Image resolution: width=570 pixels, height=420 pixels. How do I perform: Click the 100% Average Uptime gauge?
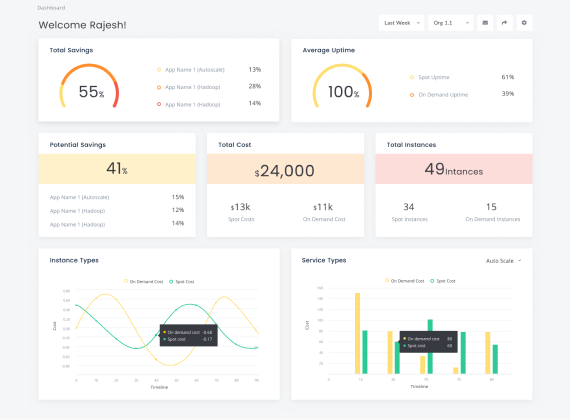(342, 86)
